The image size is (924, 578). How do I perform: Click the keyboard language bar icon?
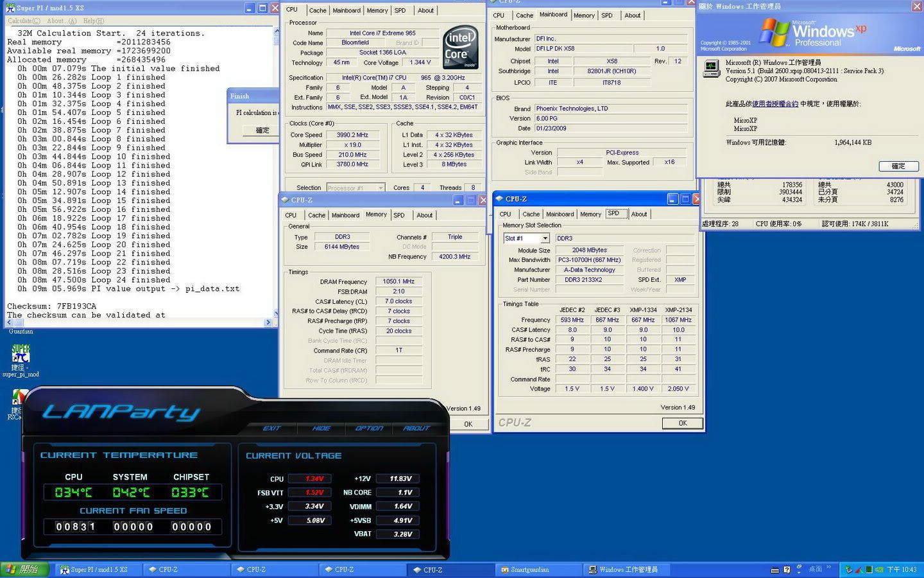point(774,570)
